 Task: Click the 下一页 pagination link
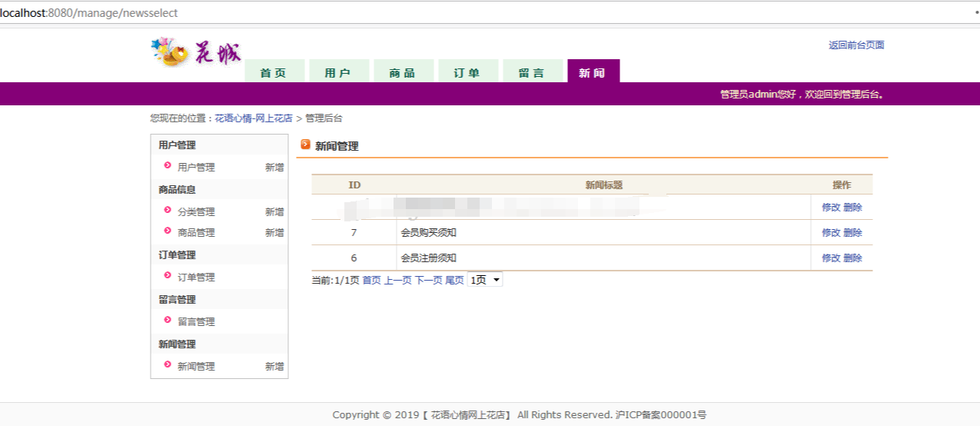[429, 281]
